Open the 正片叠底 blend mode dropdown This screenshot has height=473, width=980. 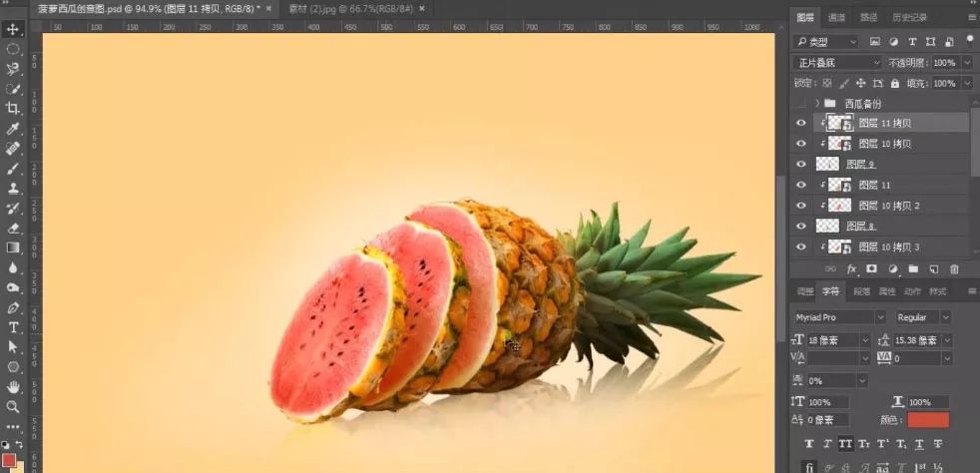pos(838,63)
